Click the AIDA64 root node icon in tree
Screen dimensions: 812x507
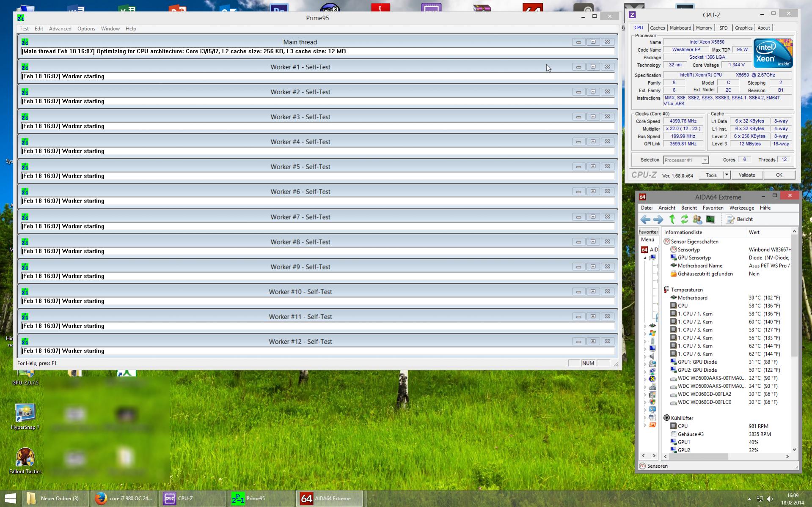(644, 249)
